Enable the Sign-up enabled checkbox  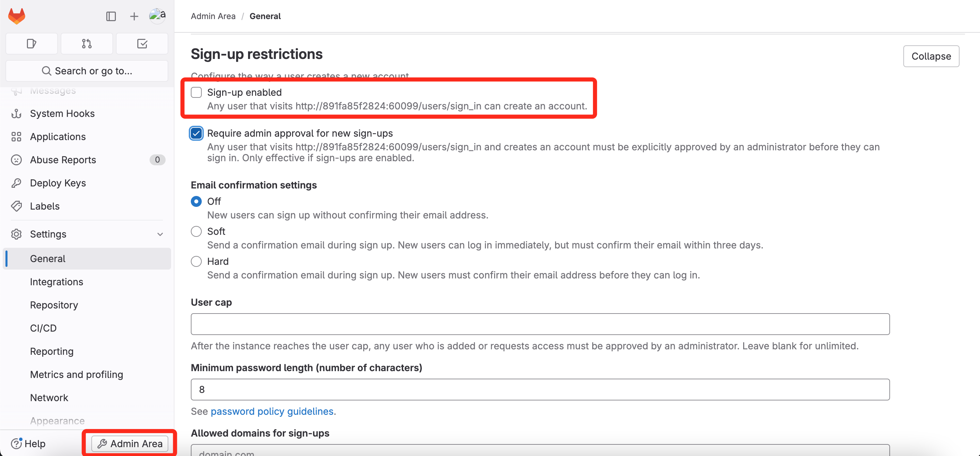[196, 92]
